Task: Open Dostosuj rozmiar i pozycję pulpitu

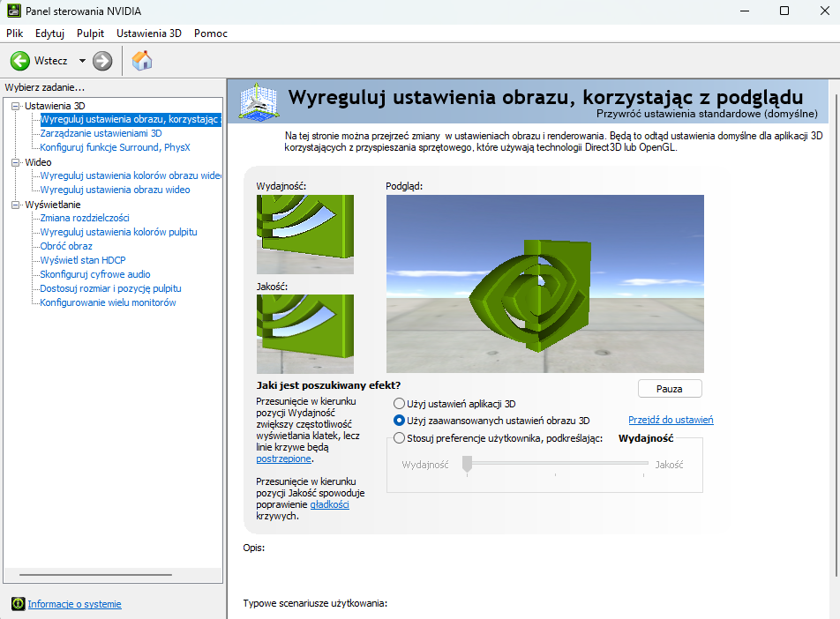Action: click(x=110, y=288)
